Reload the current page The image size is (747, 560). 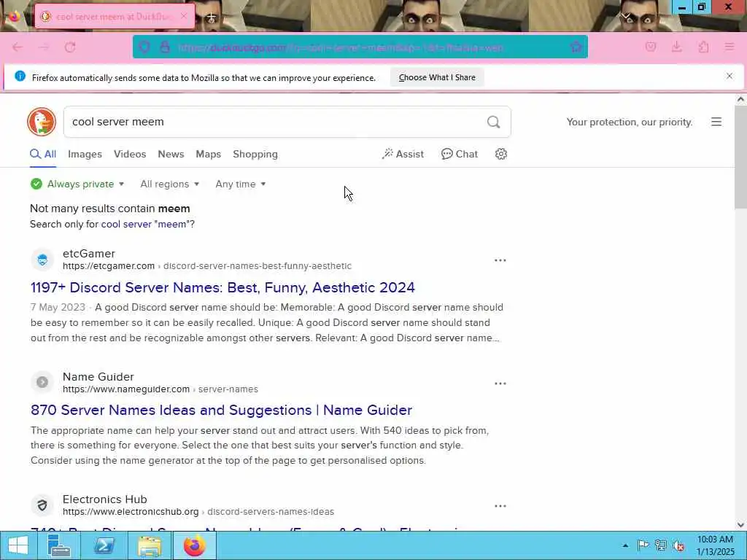[x=70, y=47]
